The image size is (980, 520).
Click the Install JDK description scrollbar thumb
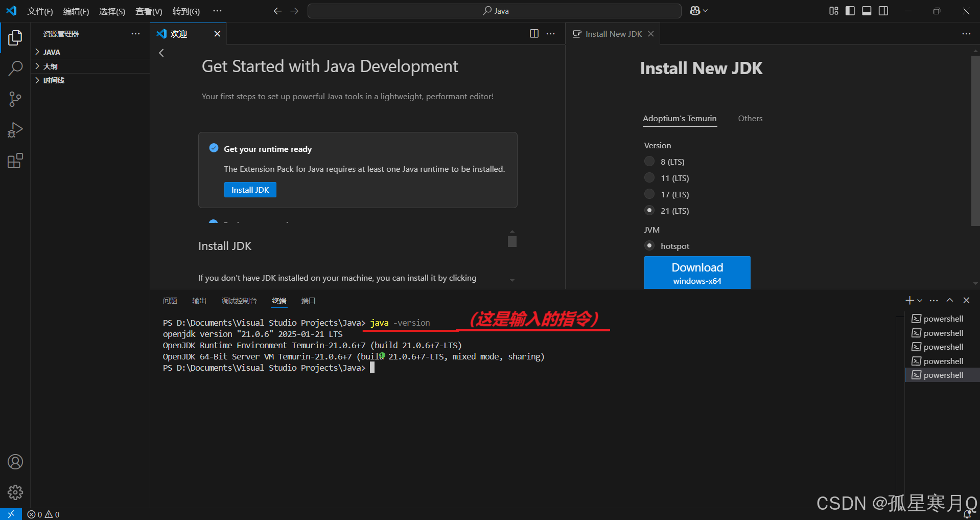click(x=512, y=241)
